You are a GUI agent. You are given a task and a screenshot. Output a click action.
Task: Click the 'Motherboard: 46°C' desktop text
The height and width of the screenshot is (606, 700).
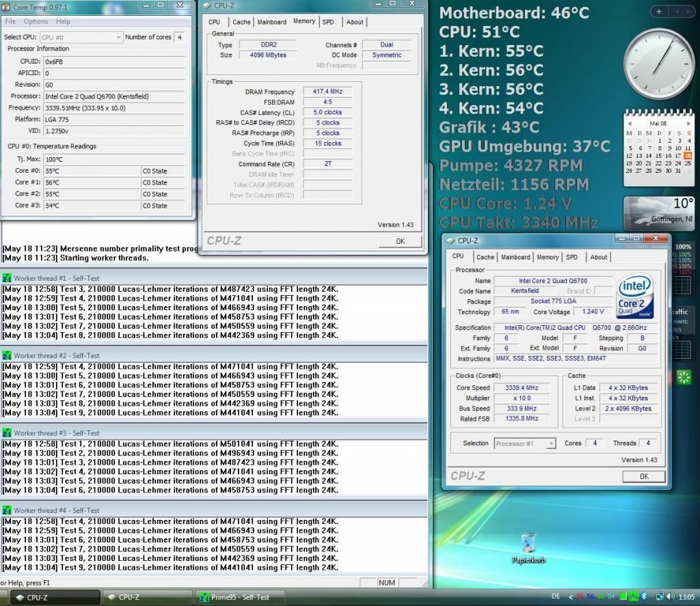coord(514,13)
